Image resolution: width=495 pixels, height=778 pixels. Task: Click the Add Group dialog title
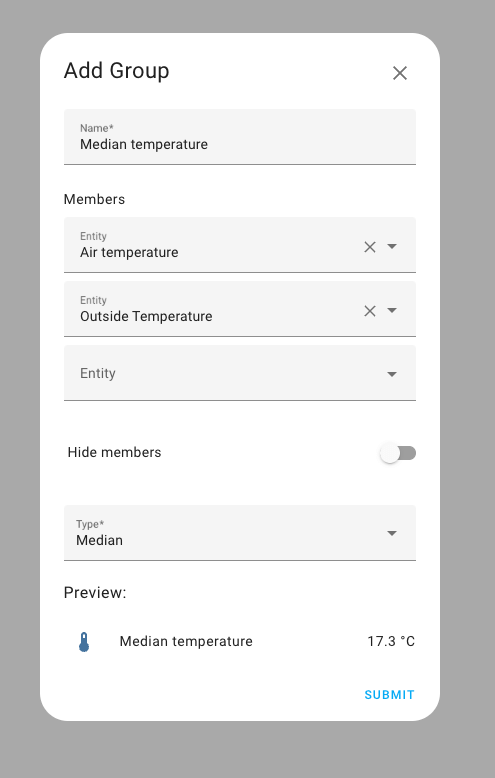pos(117,70)
